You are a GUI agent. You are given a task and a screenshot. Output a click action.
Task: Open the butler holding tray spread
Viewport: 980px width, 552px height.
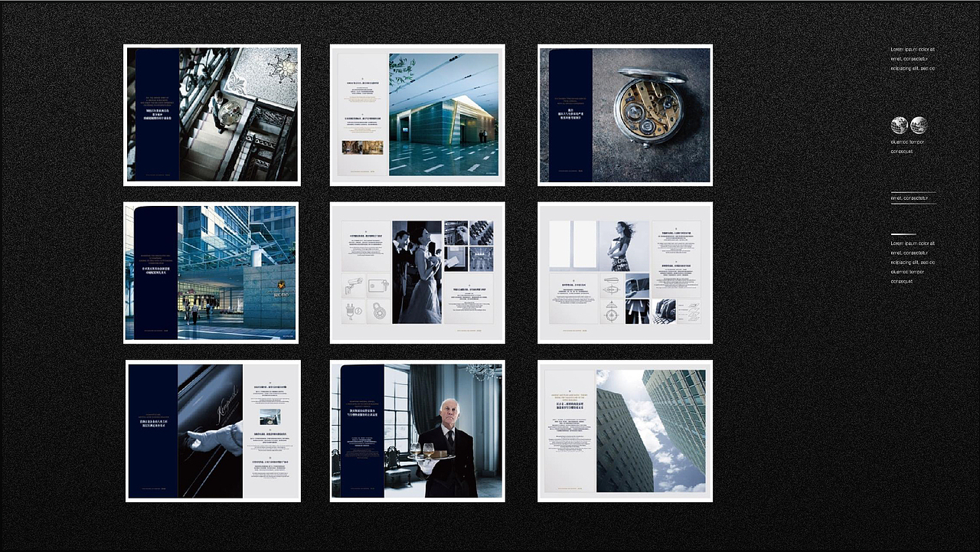click(x=417, y=431)
